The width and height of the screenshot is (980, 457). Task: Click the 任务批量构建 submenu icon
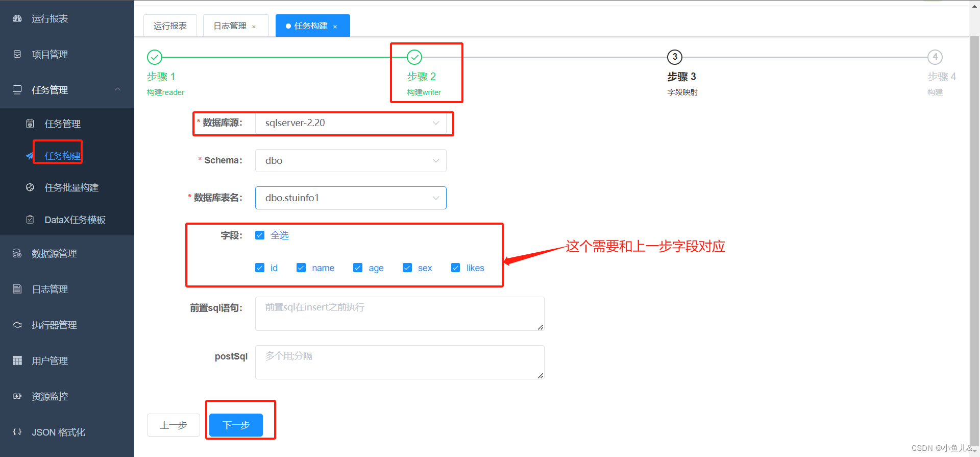pos(30,187)
